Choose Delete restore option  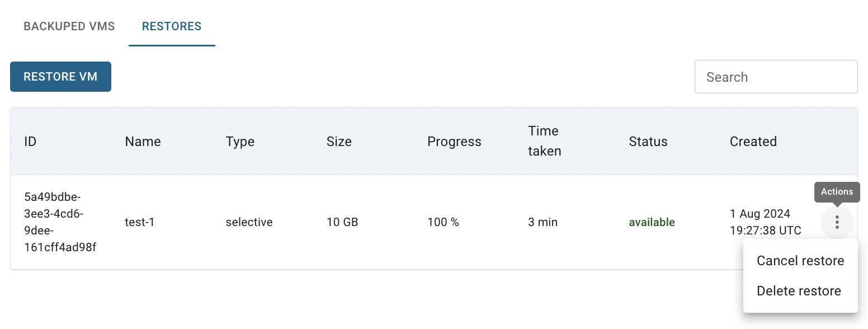tap(800, 291)
